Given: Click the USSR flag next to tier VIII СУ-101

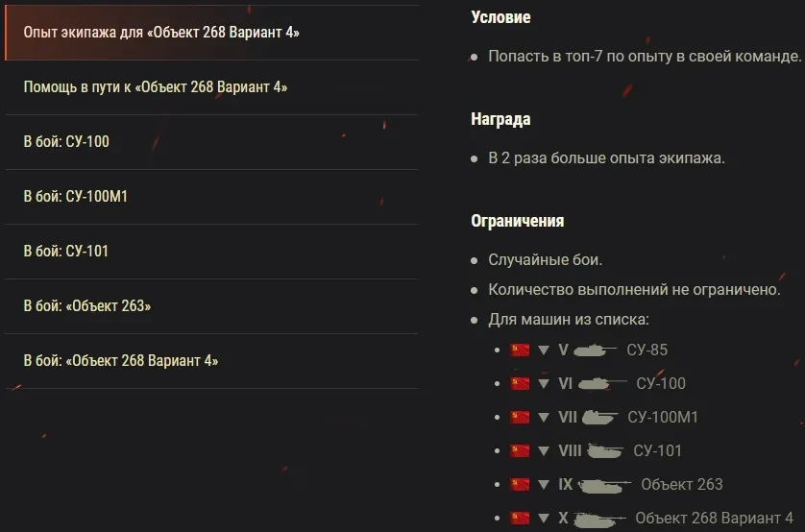Looking at the screenshot, I should [x=520, y=451].
